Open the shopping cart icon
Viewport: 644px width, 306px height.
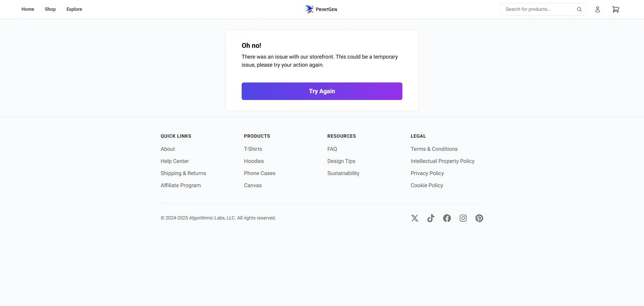pyautogui.click(x=615, y=9)
